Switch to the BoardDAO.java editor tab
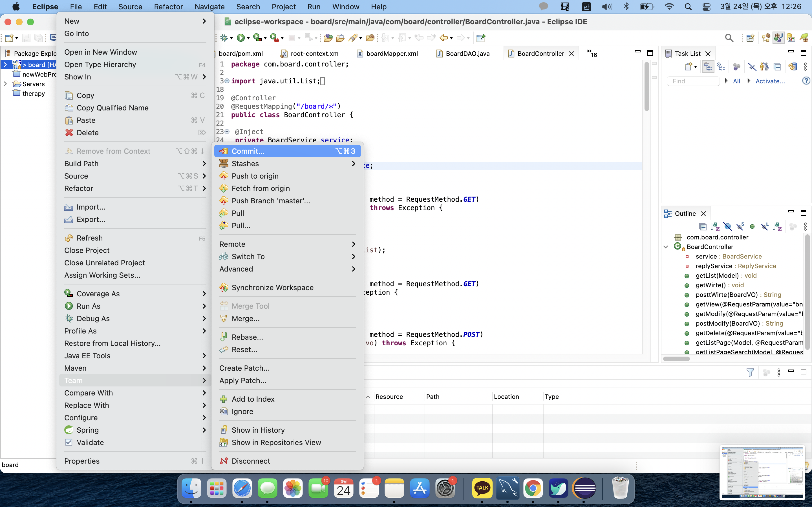Viewport: 812px width, 507px height. (467, 54)
